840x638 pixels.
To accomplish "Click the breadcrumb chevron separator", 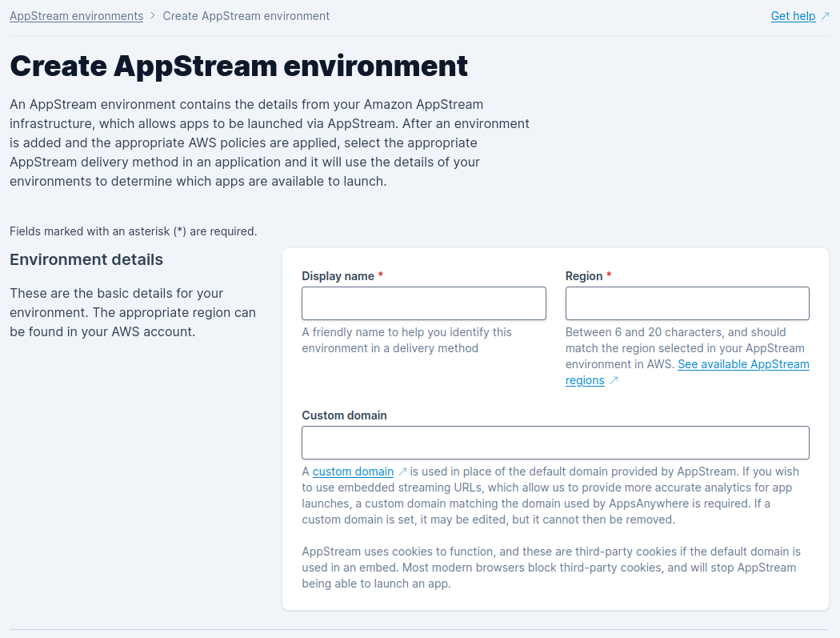I will click(153, 16).
